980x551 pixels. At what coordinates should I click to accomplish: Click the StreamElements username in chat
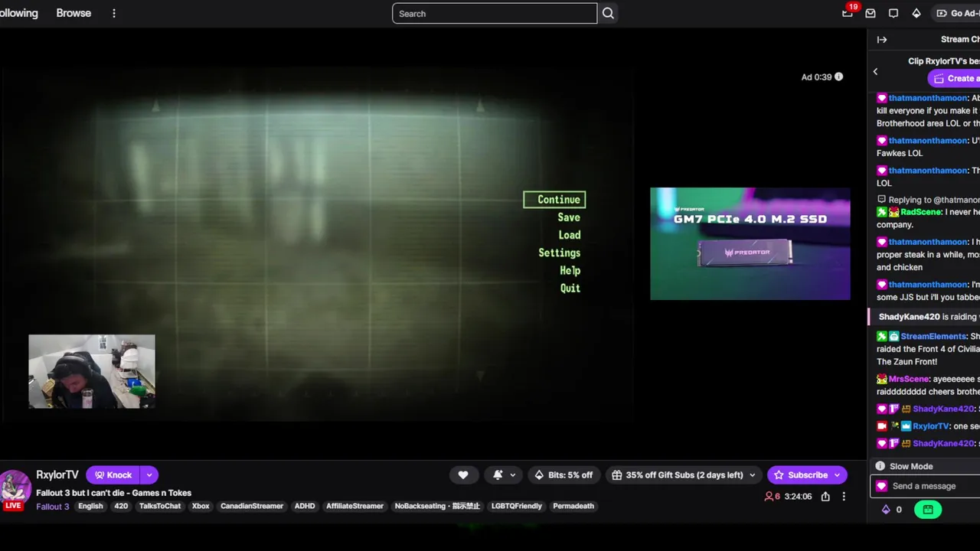coord(933,336)
